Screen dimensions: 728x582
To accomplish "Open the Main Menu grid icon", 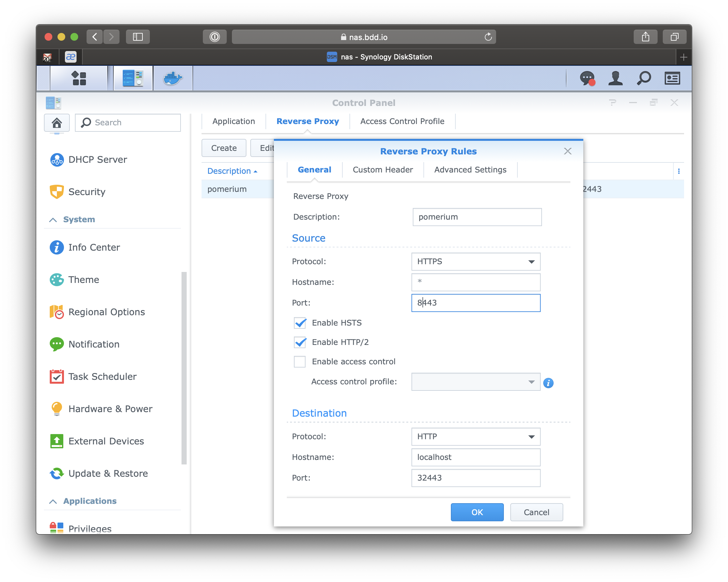I will [x=79, y=78].
